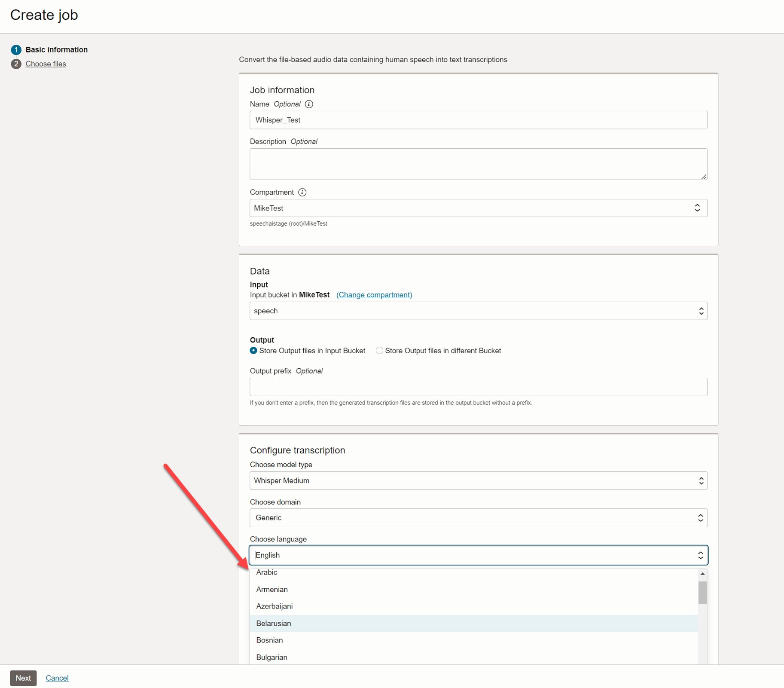Open the Change compartment link

click(x=374, y=295)
